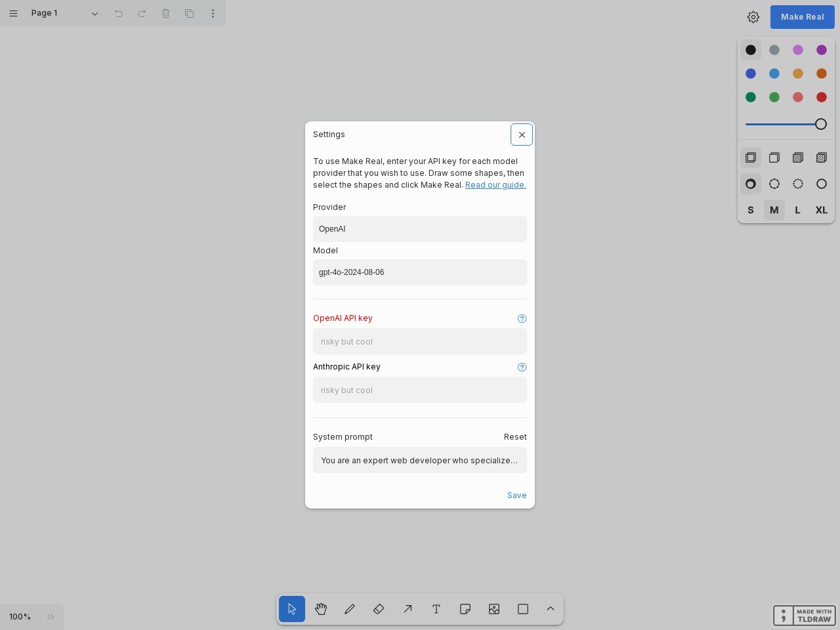
Task: Open the three-dot more actions menu
Action: (x=213, y=13)
